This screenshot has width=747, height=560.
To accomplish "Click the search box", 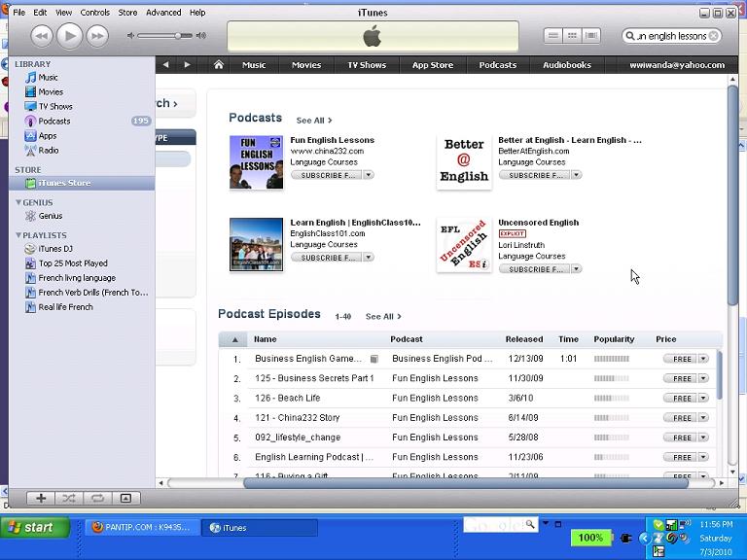I will pos(671,36).
